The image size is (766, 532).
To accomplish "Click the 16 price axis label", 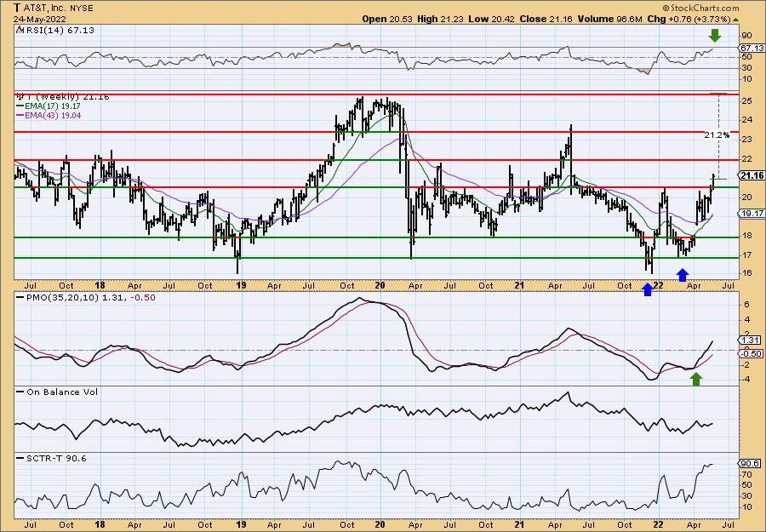I will tap(746, 273).
